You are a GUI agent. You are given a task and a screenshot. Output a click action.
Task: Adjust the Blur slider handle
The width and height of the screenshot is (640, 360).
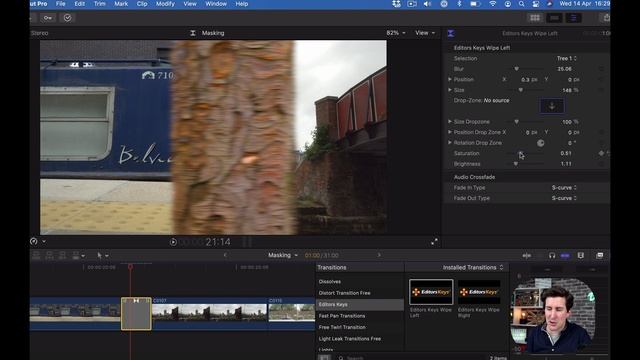pyautogui.click(x=516, y=69)
